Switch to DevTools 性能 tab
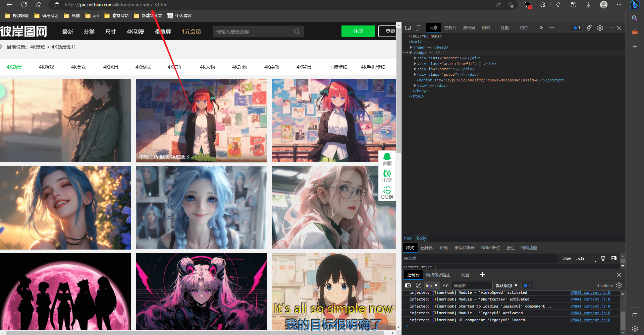This screenshot has width=644, height=335. 505,28
